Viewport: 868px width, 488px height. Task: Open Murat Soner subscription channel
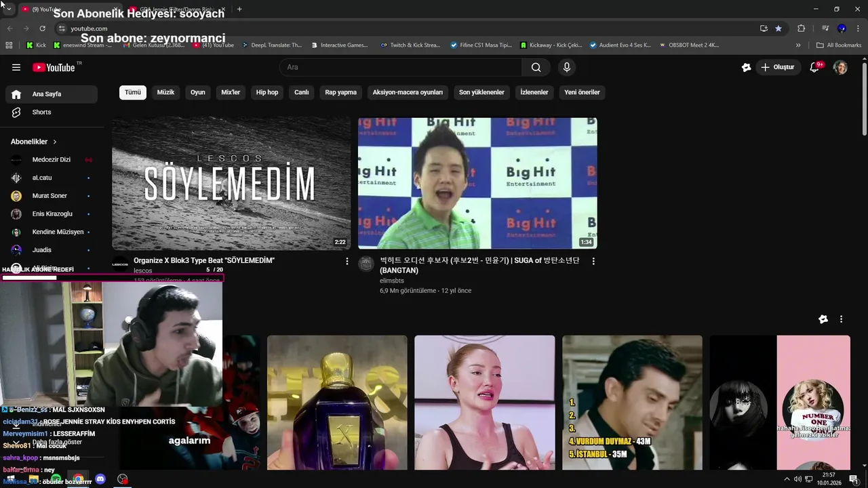point(52,196)
